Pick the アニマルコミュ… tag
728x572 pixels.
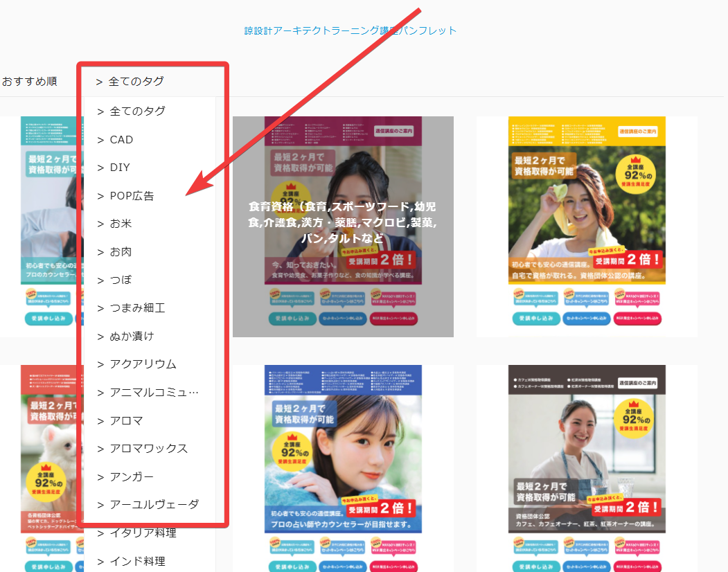tap(148, 393)
